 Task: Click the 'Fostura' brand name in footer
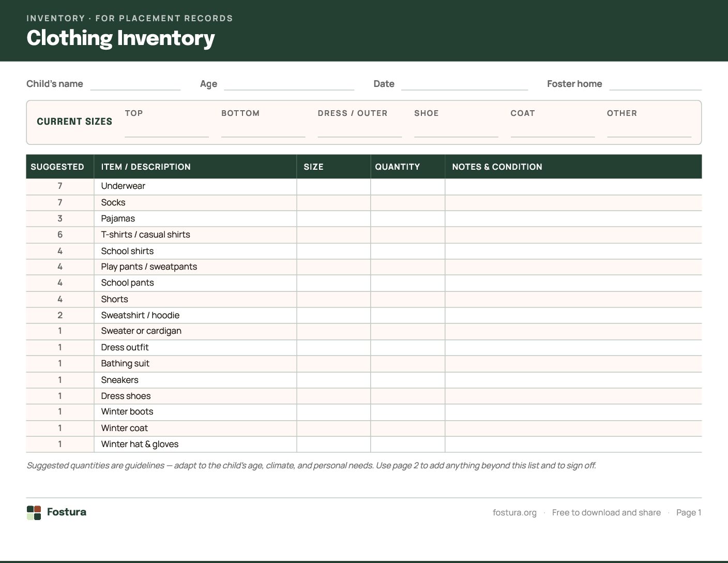click(67, 512)
